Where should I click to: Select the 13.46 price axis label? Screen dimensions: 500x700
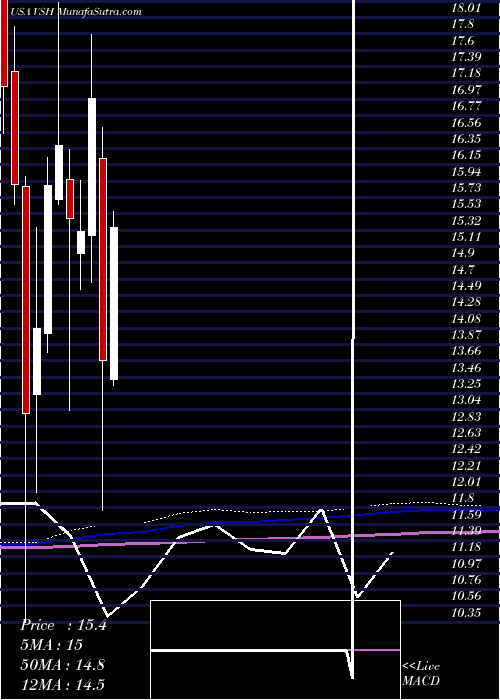(466, 367)
